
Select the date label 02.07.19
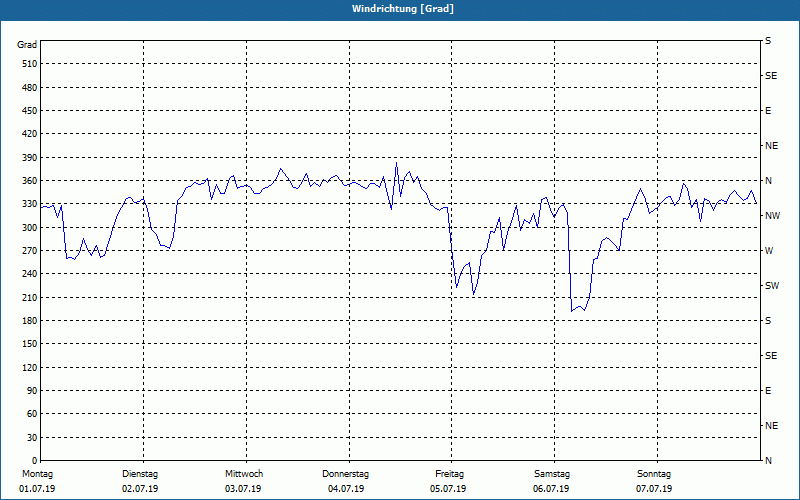click(x=140, y=489)
